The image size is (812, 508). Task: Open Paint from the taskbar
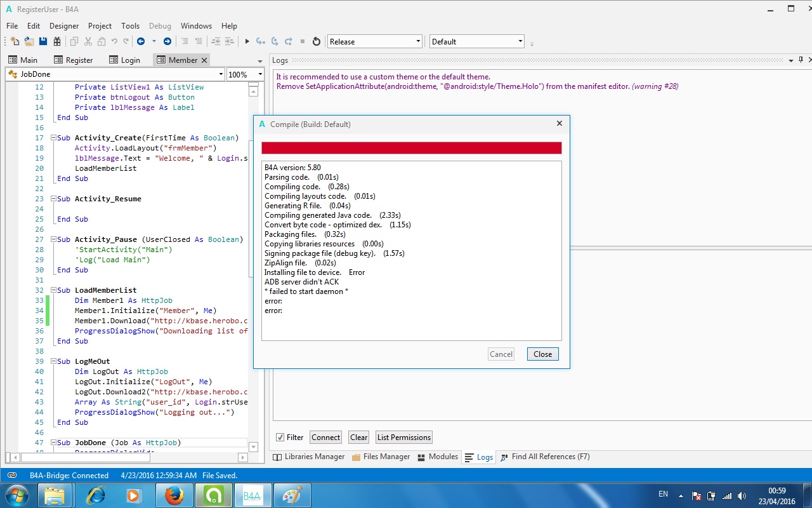pos(292,495)
